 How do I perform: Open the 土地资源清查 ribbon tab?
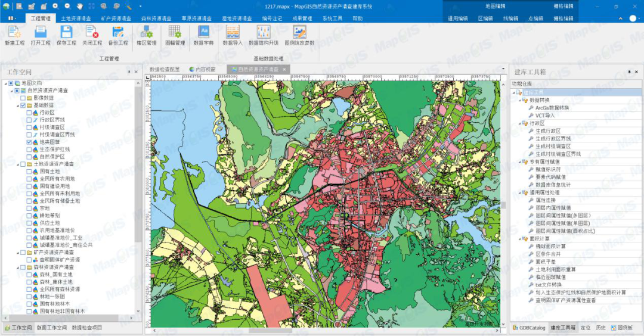(76, 18)
